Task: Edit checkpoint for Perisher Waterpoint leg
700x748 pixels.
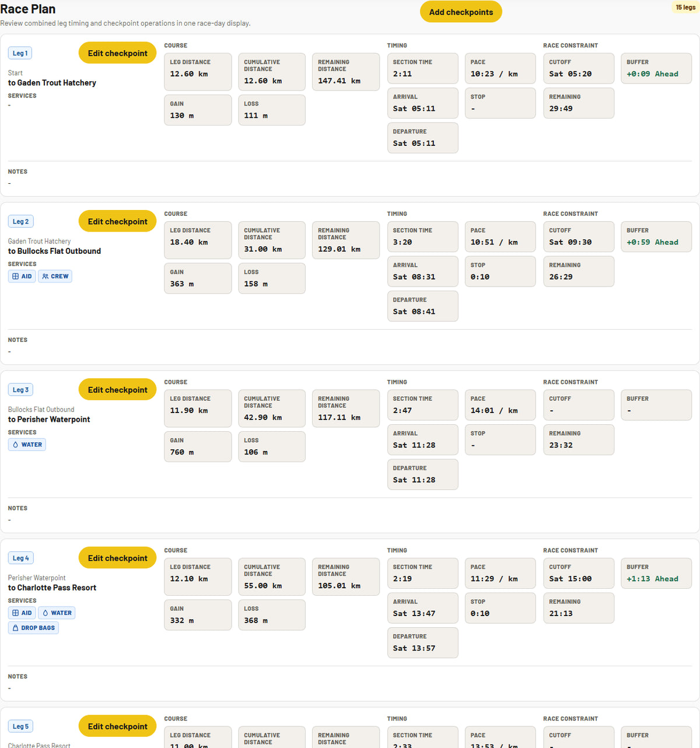Action: (117, 390)
